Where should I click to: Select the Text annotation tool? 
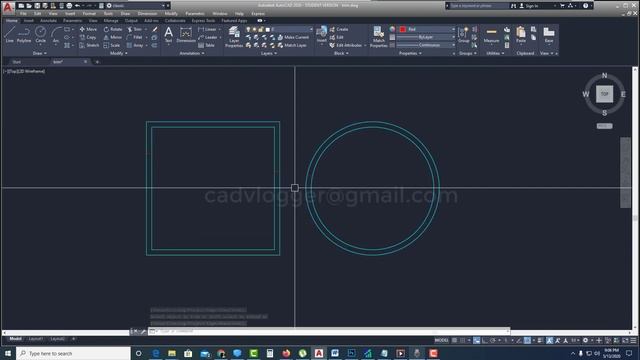click(x=168, y=35)
